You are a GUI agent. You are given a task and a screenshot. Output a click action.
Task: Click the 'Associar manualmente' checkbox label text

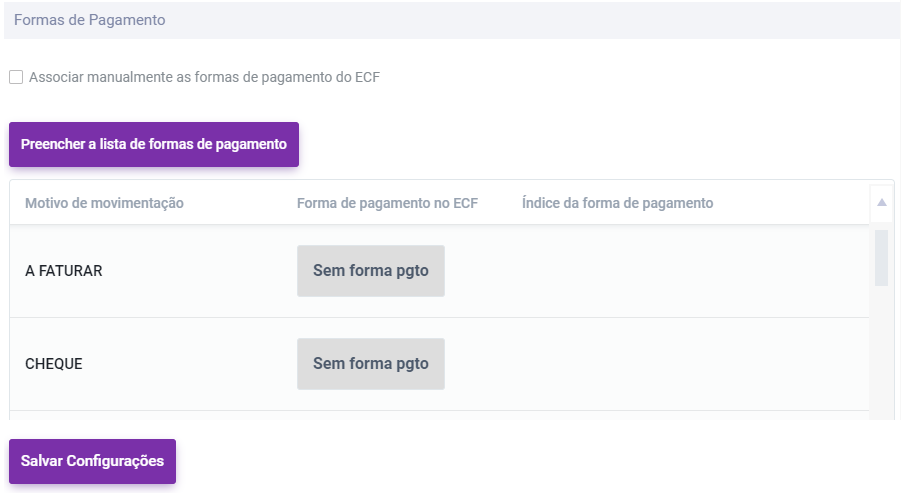[204, 77]
